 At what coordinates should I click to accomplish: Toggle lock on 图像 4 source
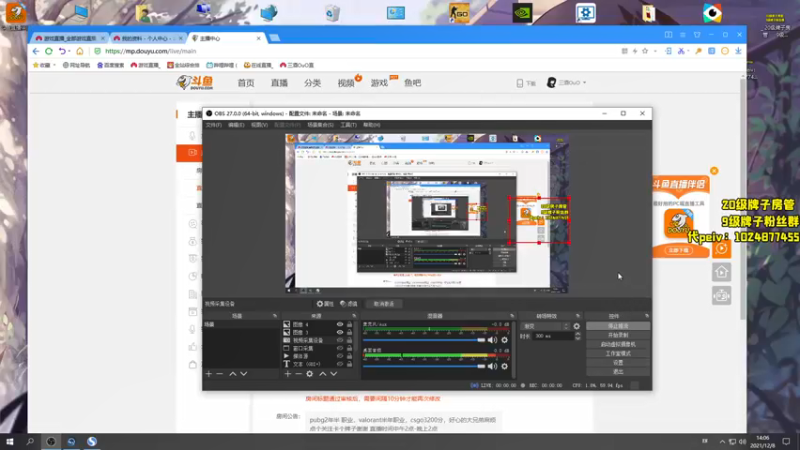[x=349, y=324]
